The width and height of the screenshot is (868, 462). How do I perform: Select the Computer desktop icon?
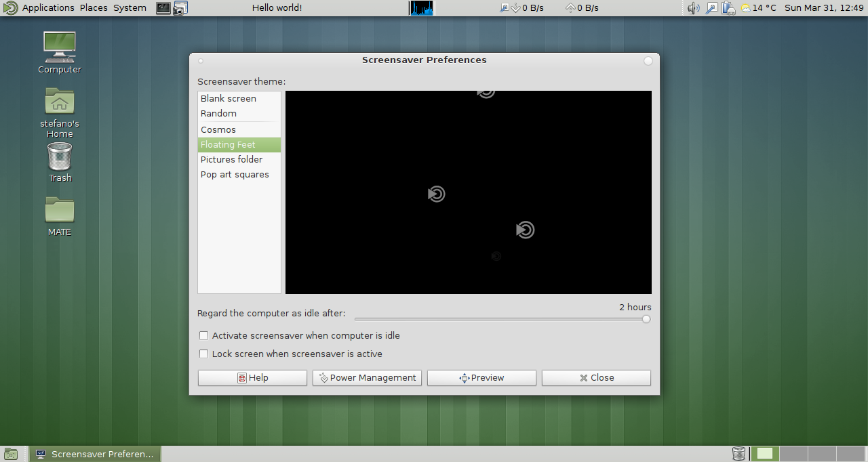(x=60, y=53)
